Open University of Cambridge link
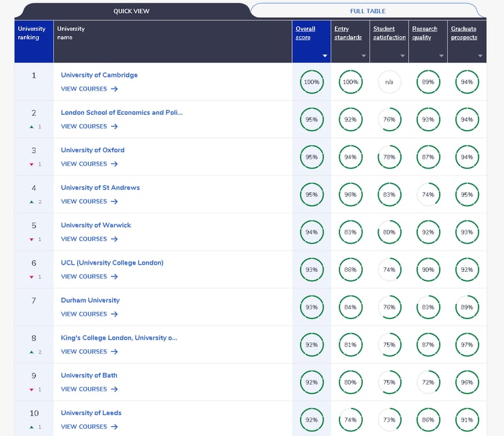 pos(99,75)
